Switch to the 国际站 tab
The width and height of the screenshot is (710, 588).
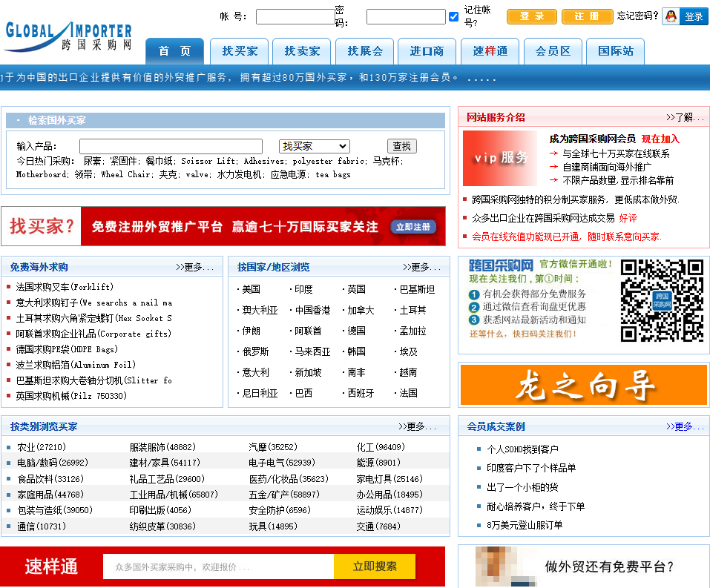tap(615, 50)
